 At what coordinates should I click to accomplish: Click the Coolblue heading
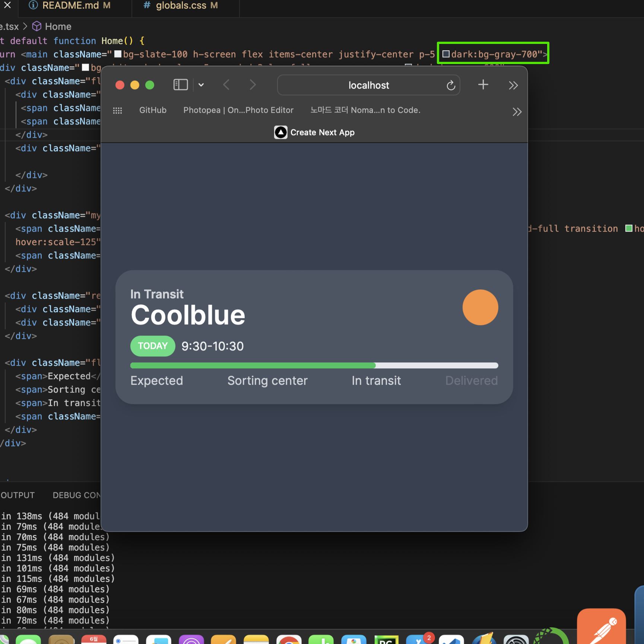[x=188, y=315]
